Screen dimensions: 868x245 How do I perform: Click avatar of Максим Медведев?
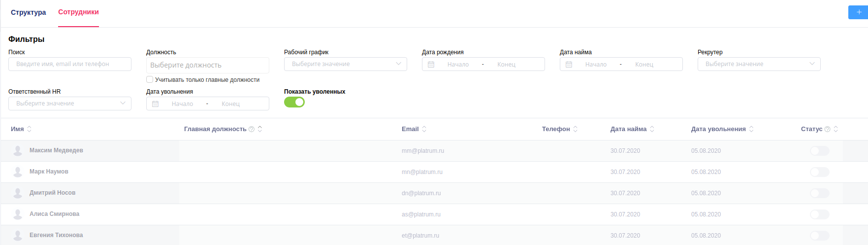coord(18,151)
